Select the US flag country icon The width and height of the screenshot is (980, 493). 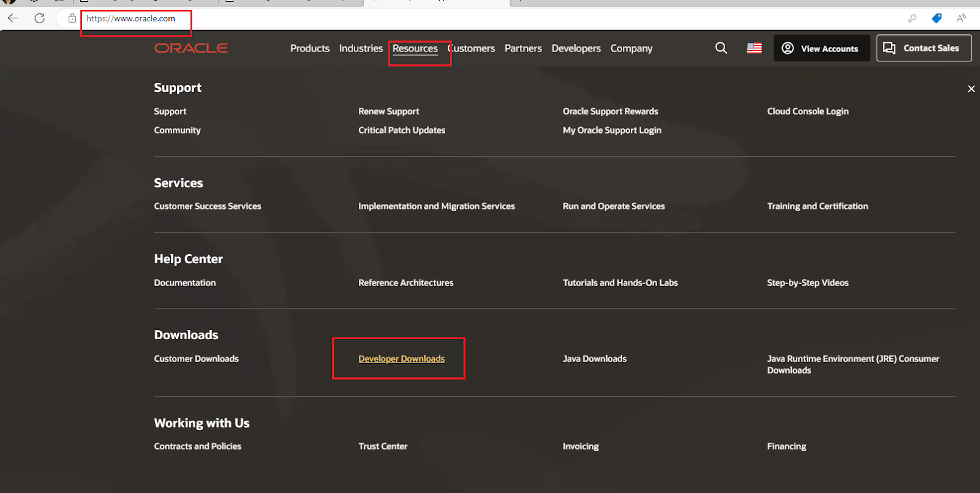pos(754,48)
